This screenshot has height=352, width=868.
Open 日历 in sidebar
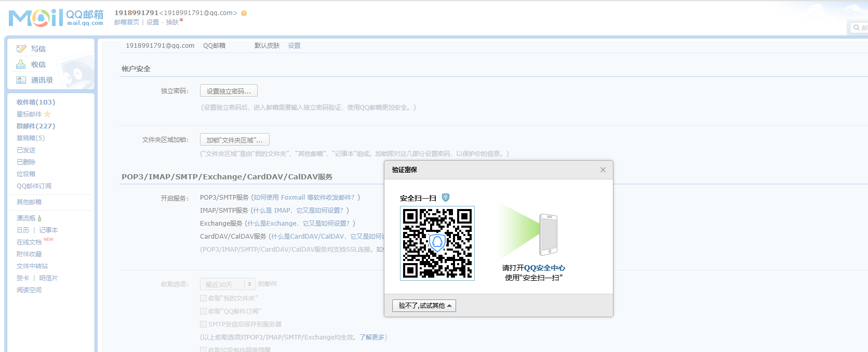(23, 230)
